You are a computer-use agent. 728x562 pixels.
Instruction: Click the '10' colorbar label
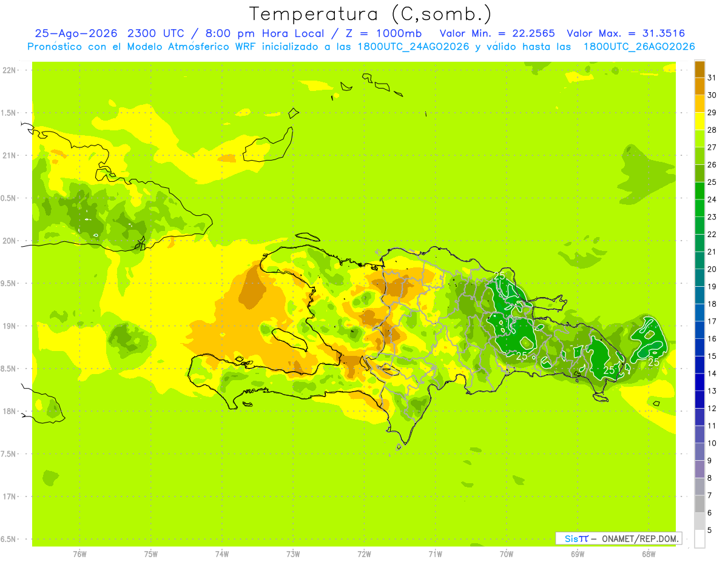point(712,443)
